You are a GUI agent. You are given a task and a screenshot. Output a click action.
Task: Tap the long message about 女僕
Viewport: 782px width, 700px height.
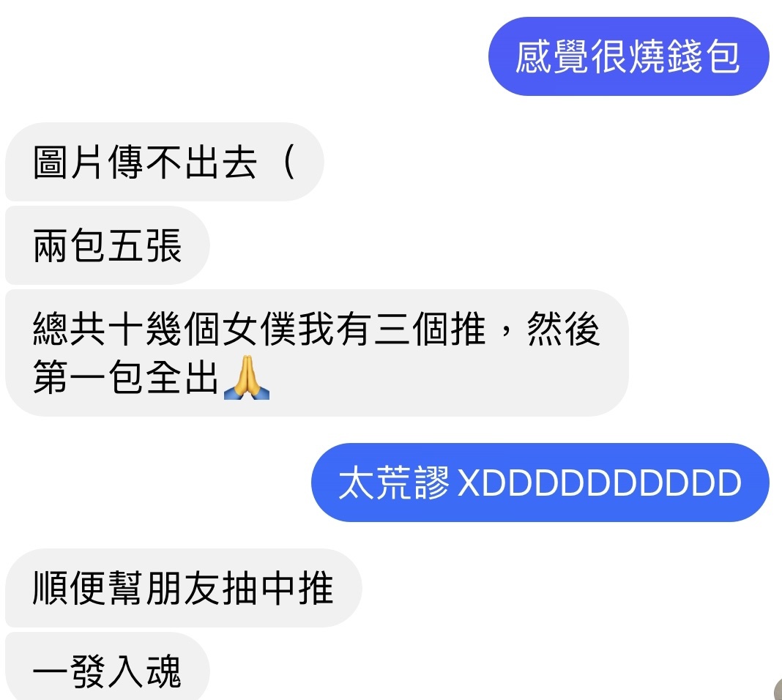click(x=317, y=353)
